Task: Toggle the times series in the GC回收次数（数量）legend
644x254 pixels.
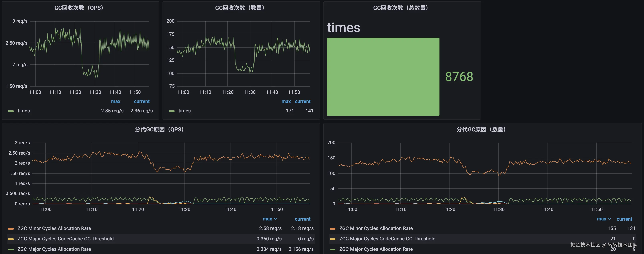Action: [184, 111]
